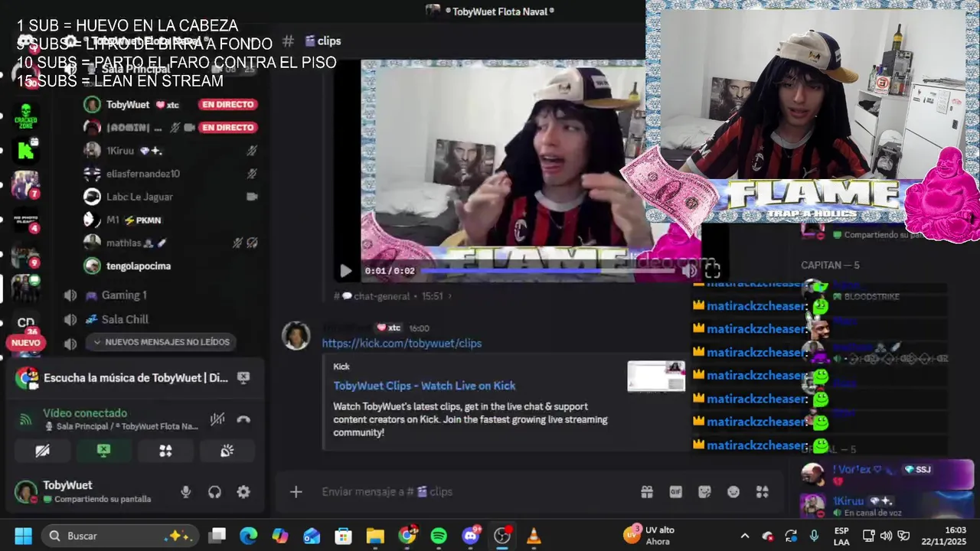This screenshot has width=980, height=551.
Task: Watch the ADMIN user's EN DIRECTO stream
Action: coord(227,128)
